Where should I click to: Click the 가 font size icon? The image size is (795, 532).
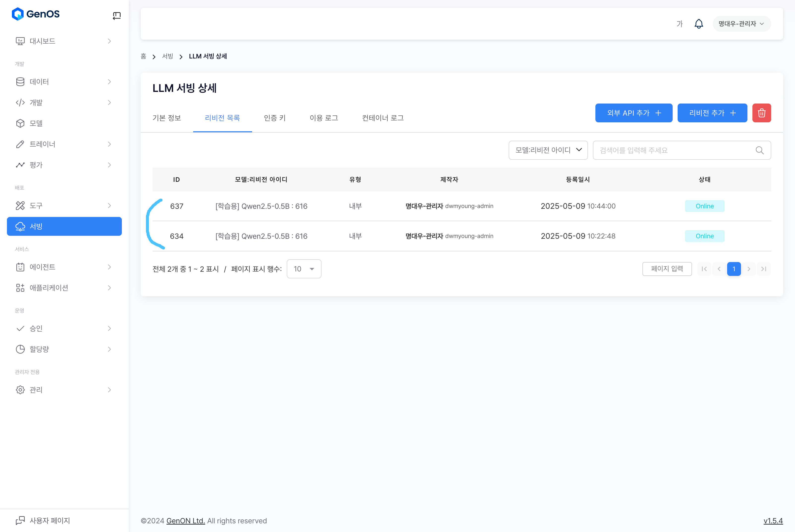tap(679, 24)
